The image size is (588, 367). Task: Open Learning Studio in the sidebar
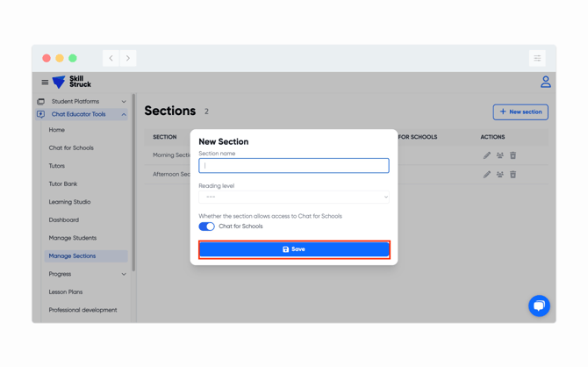69,202
